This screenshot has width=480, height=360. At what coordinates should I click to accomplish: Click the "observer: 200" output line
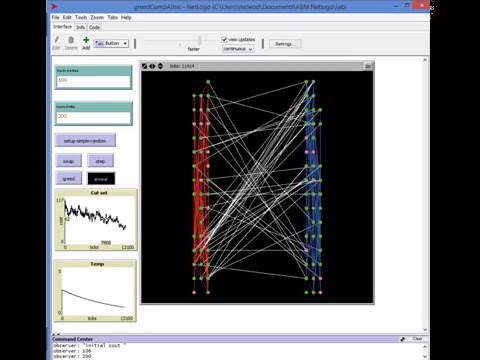click(x=72, y=356)
